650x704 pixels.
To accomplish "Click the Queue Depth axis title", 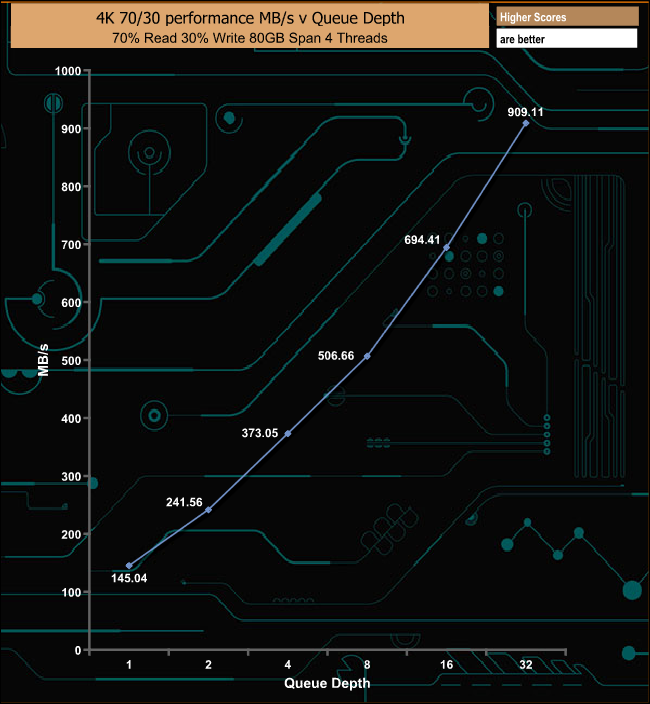I will (x=327, y=683).
